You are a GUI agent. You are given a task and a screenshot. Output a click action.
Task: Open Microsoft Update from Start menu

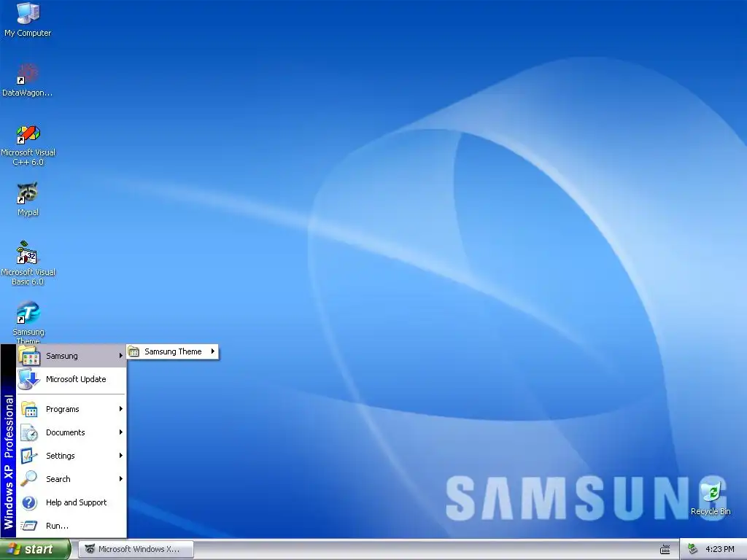click(71, 379)
